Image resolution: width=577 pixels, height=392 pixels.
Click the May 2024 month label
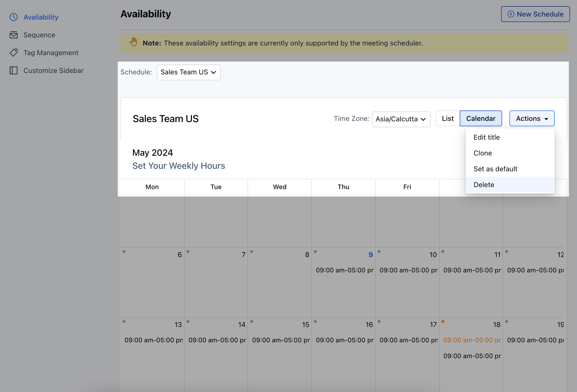(152, 152)
